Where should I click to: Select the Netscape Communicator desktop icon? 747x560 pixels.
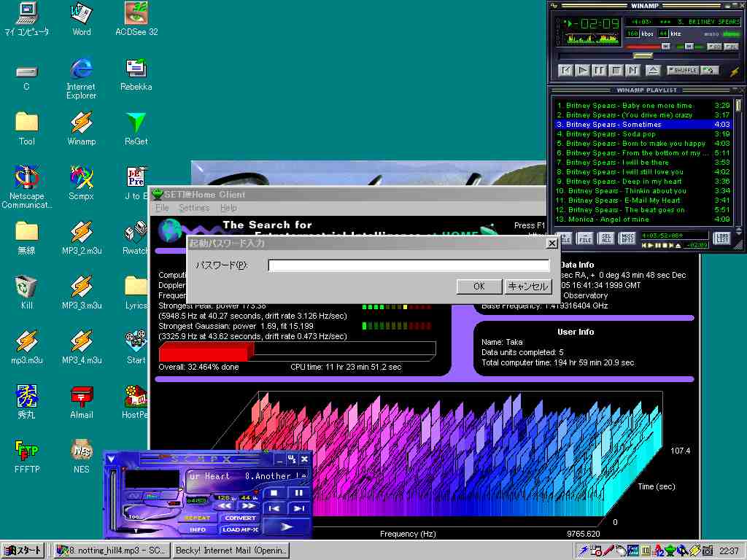coord(27,187)
